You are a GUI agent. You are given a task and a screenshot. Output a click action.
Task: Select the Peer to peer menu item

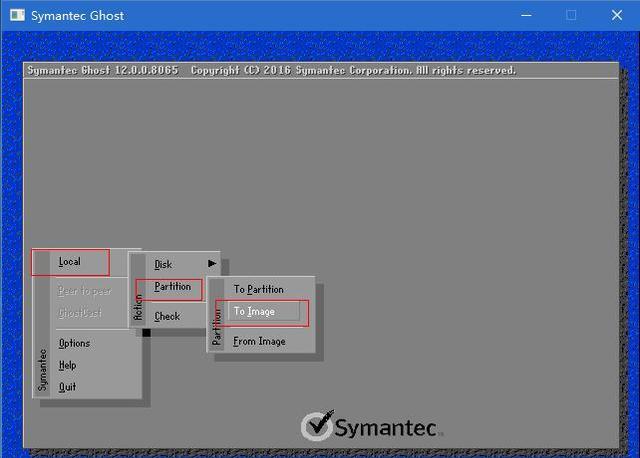pos(84,291)
